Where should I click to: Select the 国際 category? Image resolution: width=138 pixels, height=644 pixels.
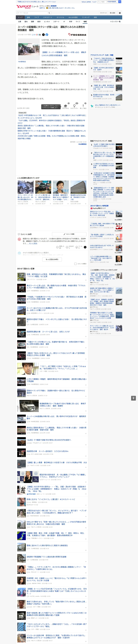(32, 21)
